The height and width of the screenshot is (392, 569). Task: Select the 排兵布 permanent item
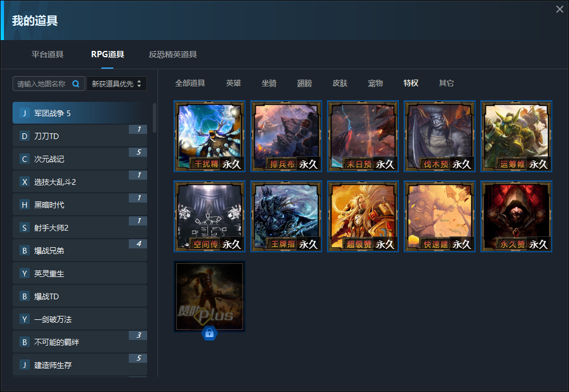(x=286, y=136)
